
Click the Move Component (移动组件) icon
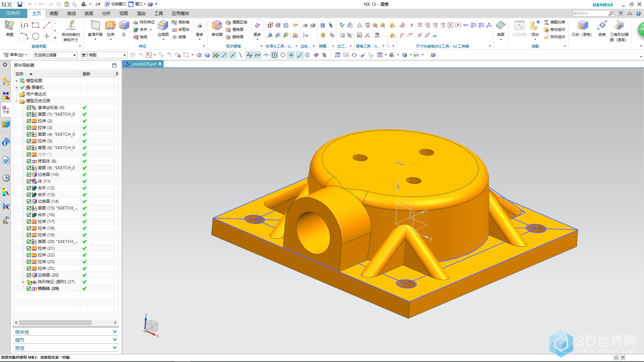pos(554,29)
